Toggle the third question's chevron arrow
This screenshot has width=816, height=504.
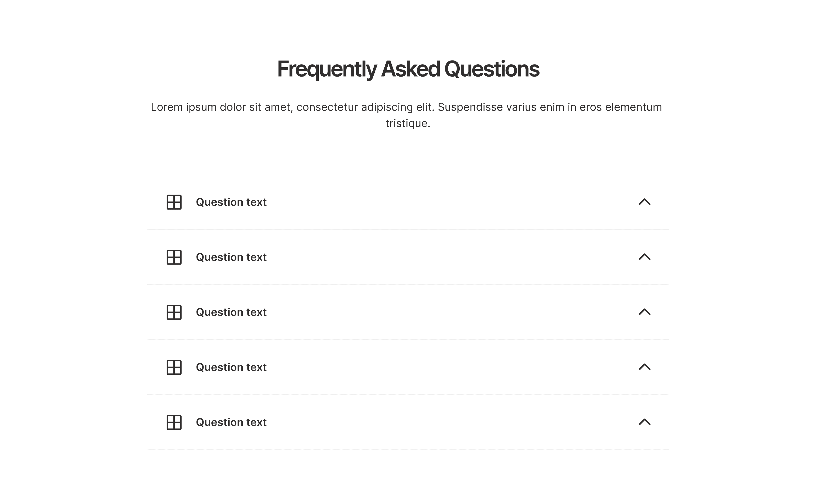(644, 312)
